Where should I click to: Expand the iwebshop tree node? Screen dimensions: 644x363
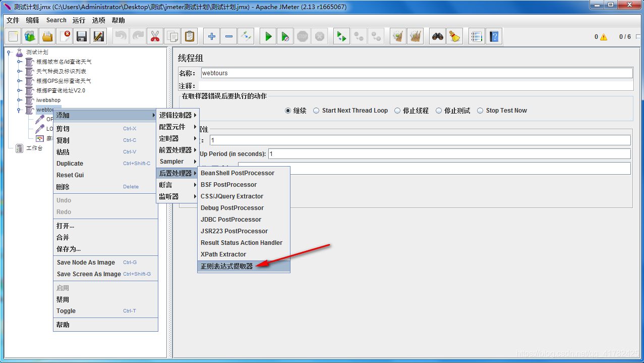pyautogui.click(x=20, y=100)
